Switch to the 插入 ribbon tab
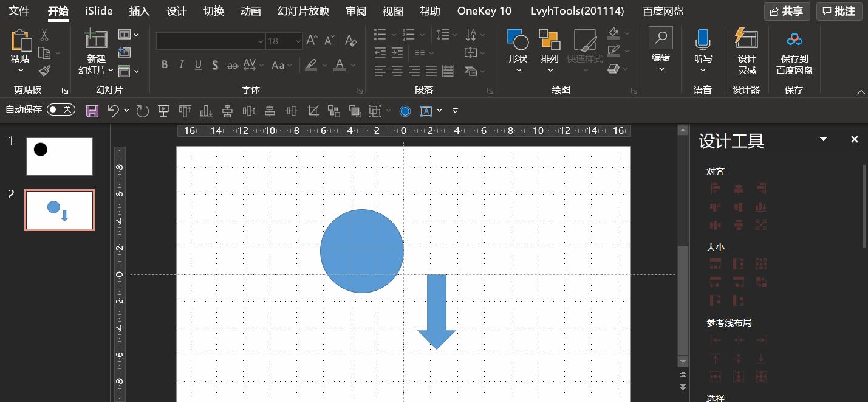The height and width of the screenshot is (402, 868). click(x=139, y=11)
